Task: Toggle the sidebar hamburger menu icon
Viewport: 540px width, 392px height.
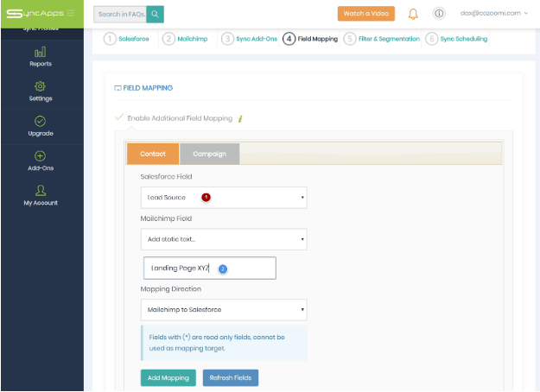Action: pos(71,14)
